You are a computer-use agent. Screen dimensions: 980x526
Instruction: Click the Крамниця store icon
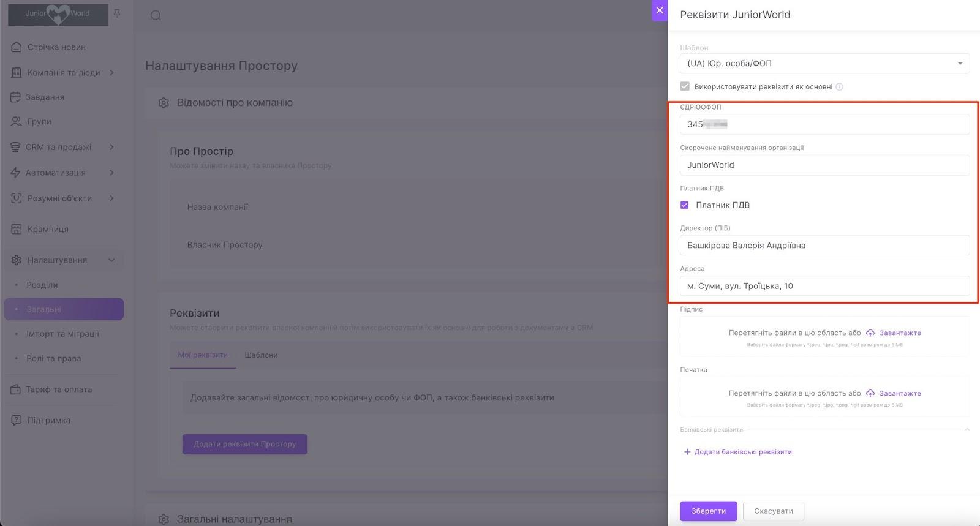pos(17,229)
